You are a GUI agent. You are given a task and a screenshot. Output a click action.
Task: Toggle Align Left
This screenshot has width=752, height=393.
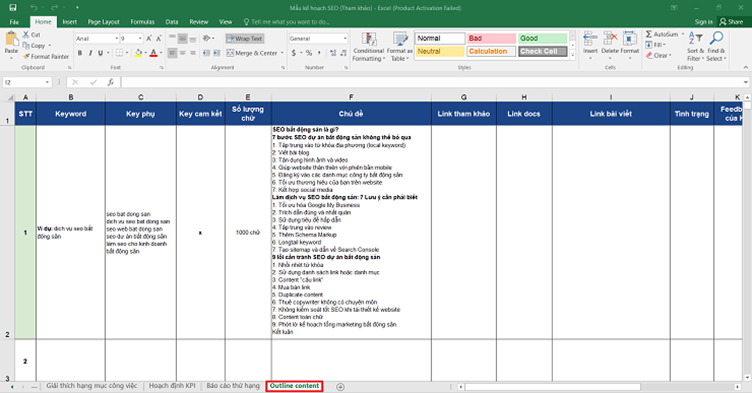[172, 53]
